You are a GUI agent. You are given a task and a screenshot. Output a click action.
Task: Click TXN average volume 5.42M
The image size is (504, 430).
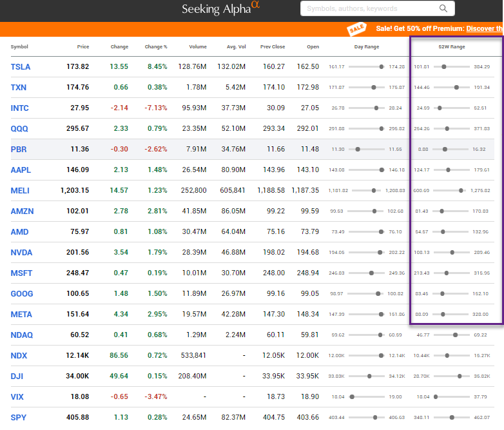[x=235, y=87]
